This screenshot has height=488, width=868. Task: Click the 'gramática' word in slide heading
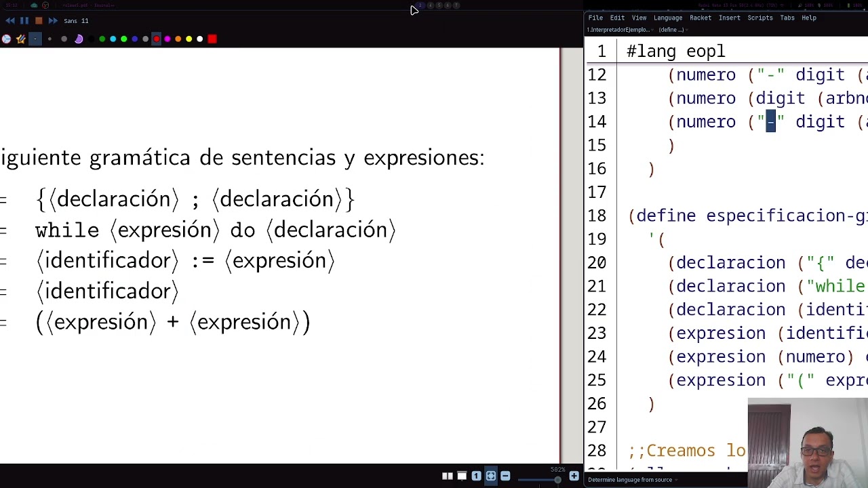(x=140, y=158)
